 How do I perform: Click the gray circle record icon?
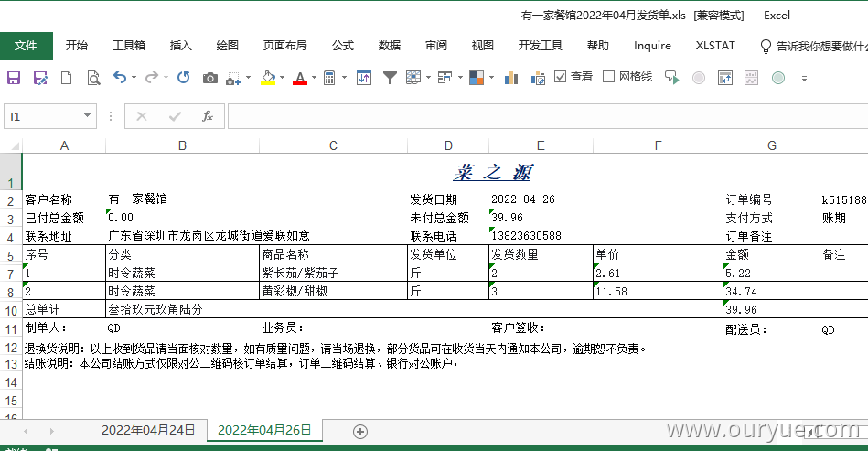click(x=699, y=78)
